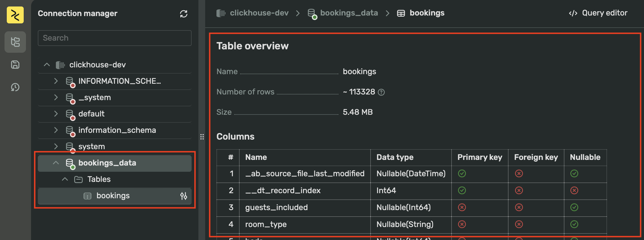Click primary key cross for room_type
The width and height of the screenshot is (644, 240).
click(x=462, y=224)
